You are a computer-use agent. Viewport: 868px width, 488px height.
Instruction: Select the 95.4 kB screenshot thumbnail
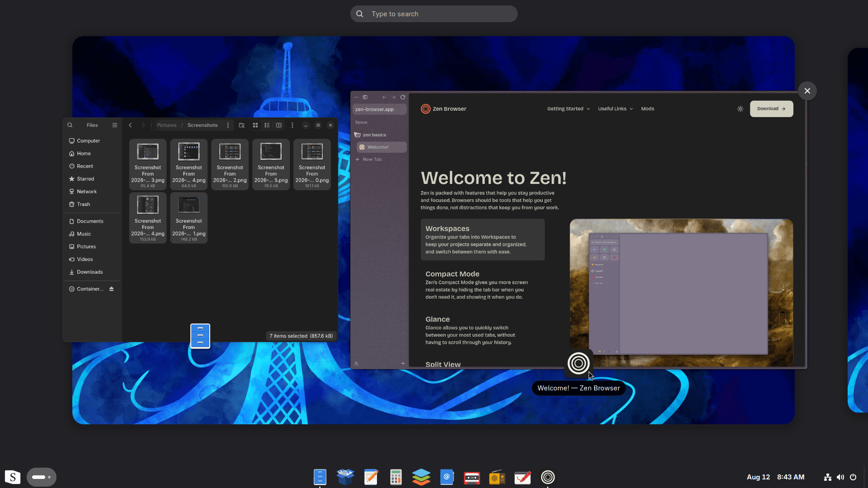(x=148, y=152)
